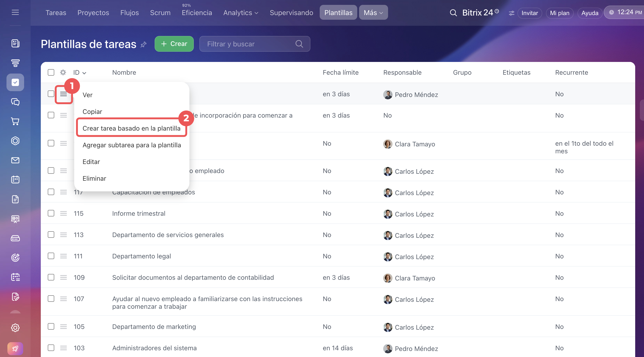This screenshot has height=357, width=644.
Task: Open the Supervisando tab
Action: (x=291, y=13)
